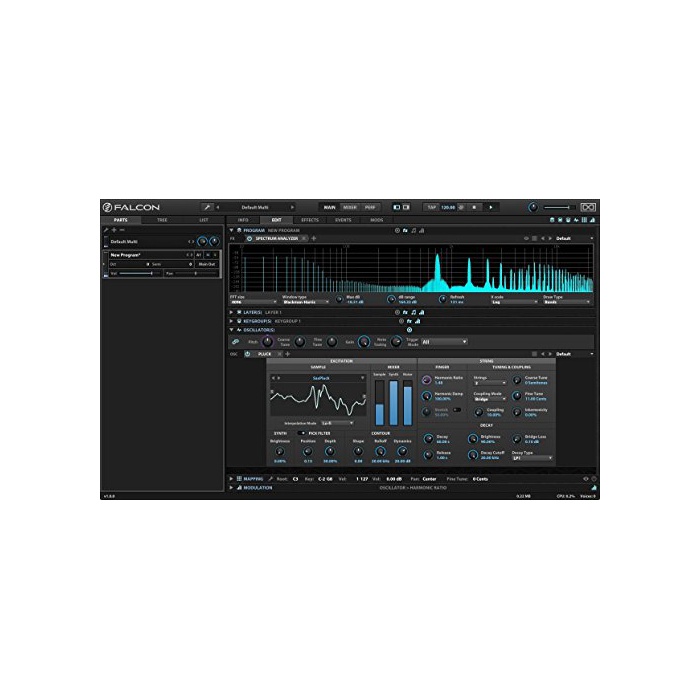Viewport: 700px width, 700px height.
Task: Open the Window type dropdown
Action: point(307,301)
